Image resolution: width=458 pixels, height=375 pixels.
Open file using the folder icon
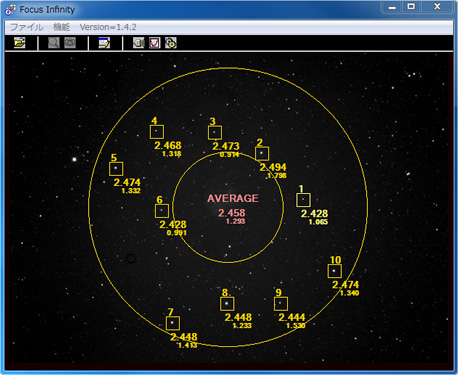(x=19, y=43)
